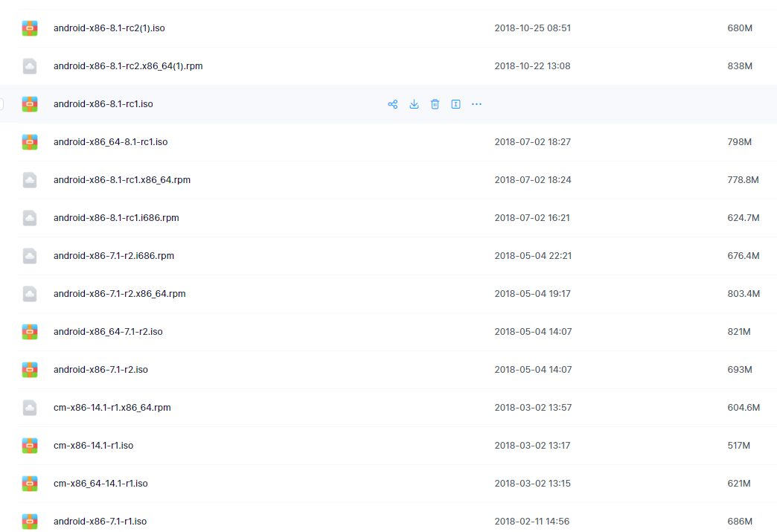Click archive icon of cm-x86-14.1-r1.iso
This screenshot has width=777, height=532.
point(30,446)
